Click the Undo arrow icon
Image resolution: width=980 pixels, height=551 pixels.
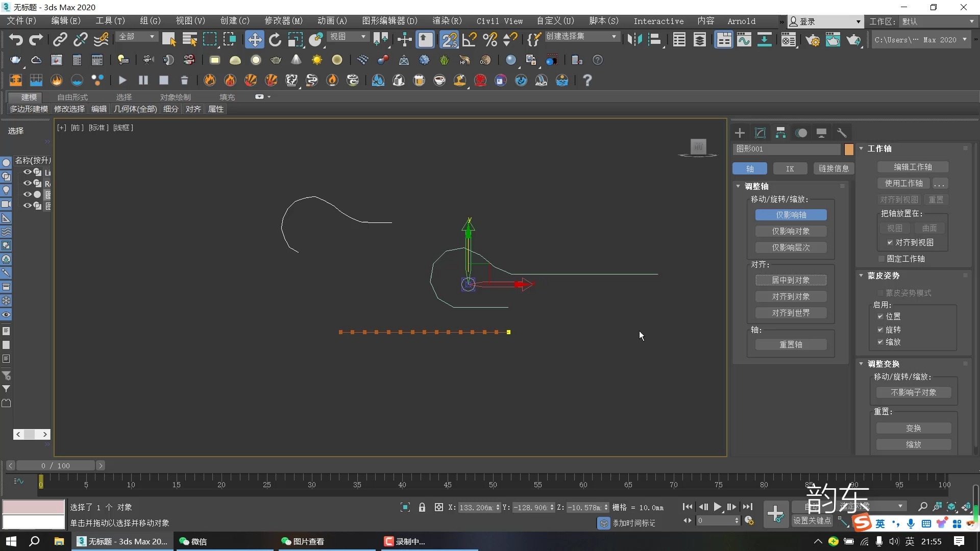(x=16, y=40)
